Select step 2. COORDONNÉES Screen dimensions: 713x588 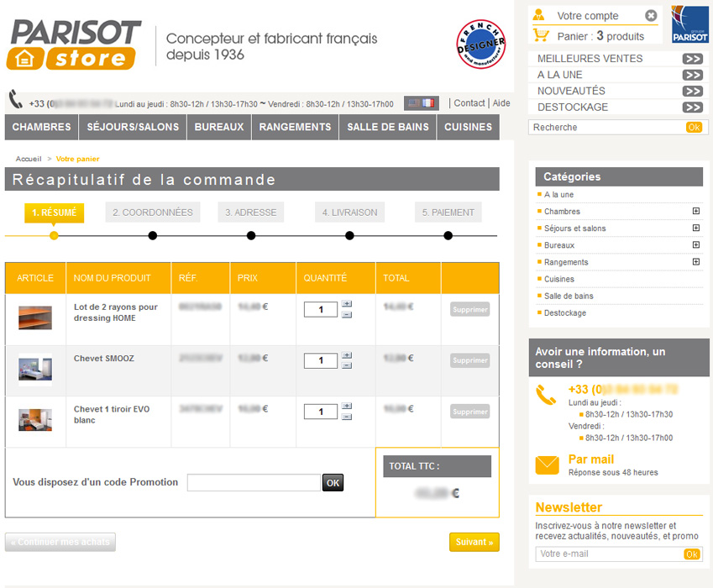pos(153,213)
